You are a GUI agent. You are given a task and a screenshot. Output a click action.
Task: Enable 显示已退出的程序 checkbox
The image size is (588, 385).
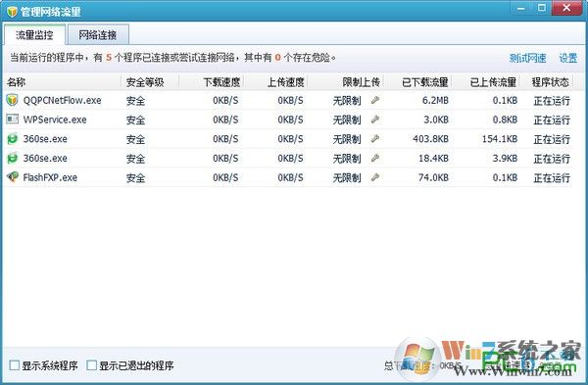click(x=91, y=365)
